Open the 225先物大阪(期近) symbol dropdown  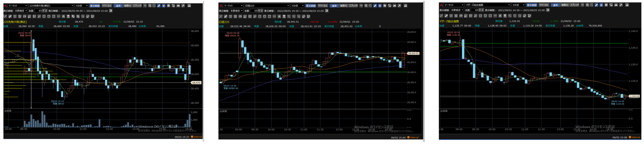pyautogui.click(x=72, y=6)
